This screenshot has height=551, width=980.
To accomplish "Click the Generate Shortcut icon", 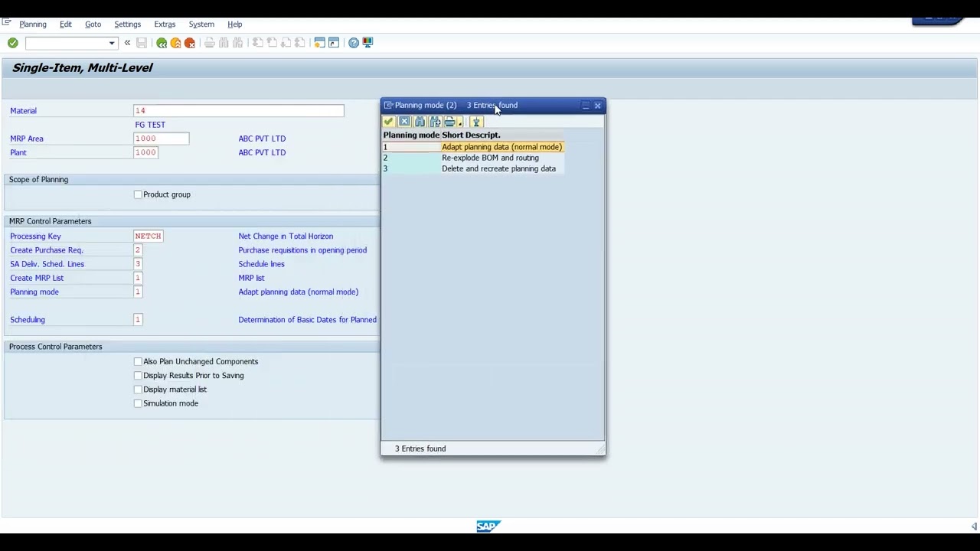I will click(334, 43).
